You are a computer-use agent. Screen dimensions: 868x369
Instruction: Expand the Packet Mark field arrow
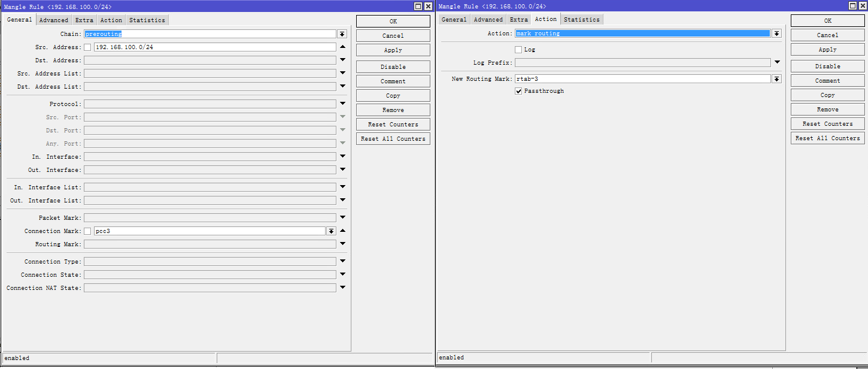pos(342,217)
